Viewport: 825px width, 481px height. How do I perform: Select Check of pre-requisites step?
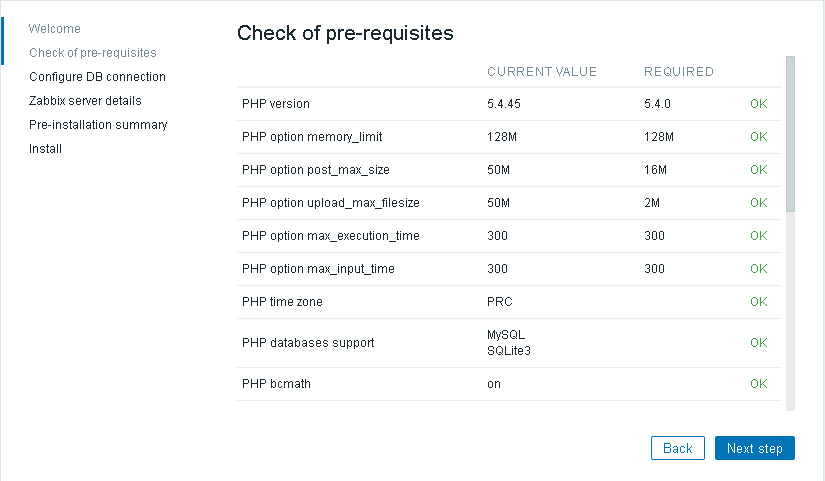(93, 53)
